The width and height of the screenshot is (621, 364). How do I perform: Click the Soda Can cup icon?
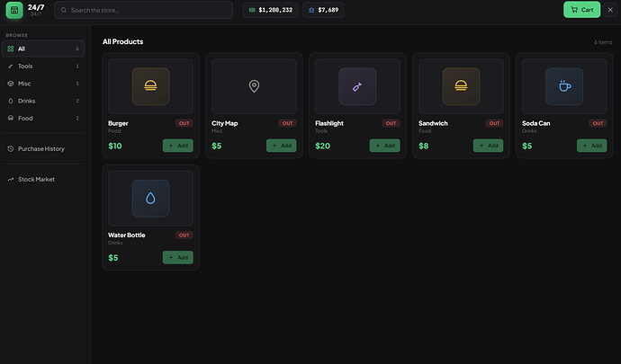[x=564, y=86]
